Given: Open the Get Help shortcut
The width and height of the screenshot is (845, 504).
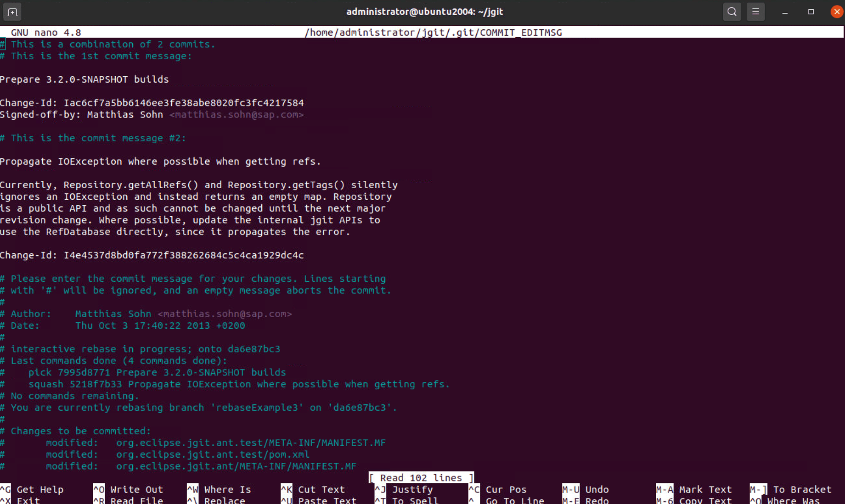Looking at the screenshot, I should pos(40,489).
